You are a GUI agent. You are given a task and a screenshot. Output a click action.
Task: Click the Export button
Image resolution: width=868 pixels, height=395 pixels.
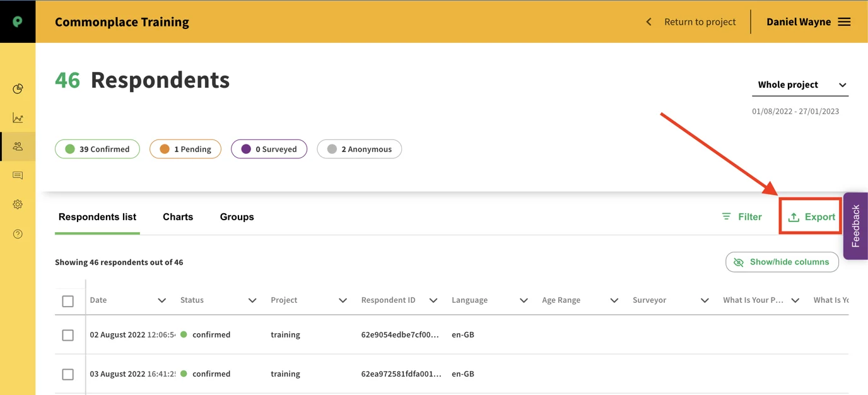(x=811, y=217)
